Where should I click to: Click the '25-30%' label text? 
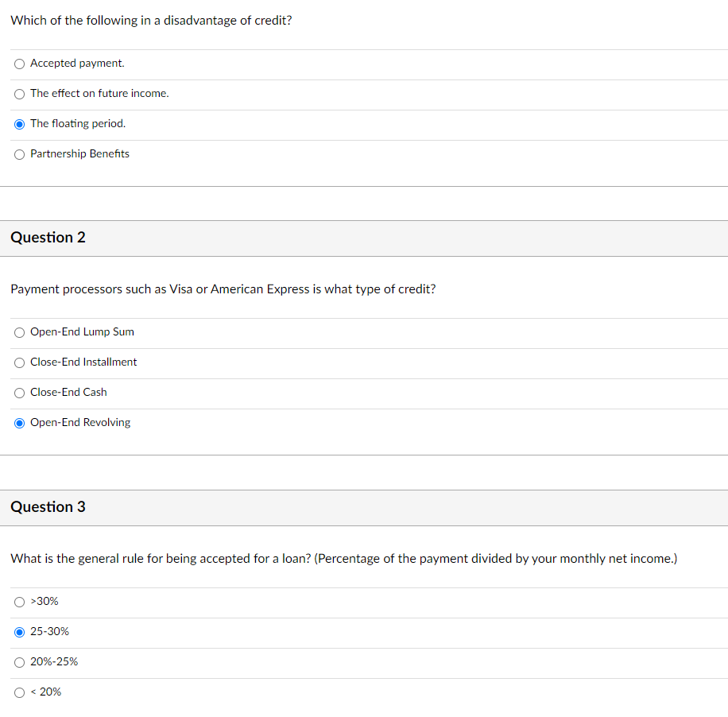click(49, 632)
